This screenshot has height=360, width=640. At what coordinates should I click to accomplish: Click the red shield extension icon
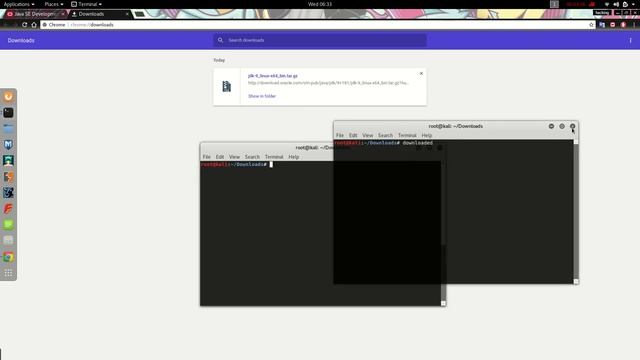point(623,25)
